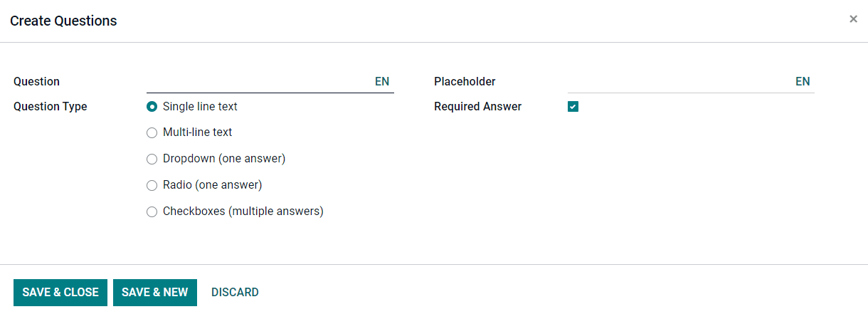Click the Question field label
This screenshot has height=319, width=868.
(x=36, y=81)
